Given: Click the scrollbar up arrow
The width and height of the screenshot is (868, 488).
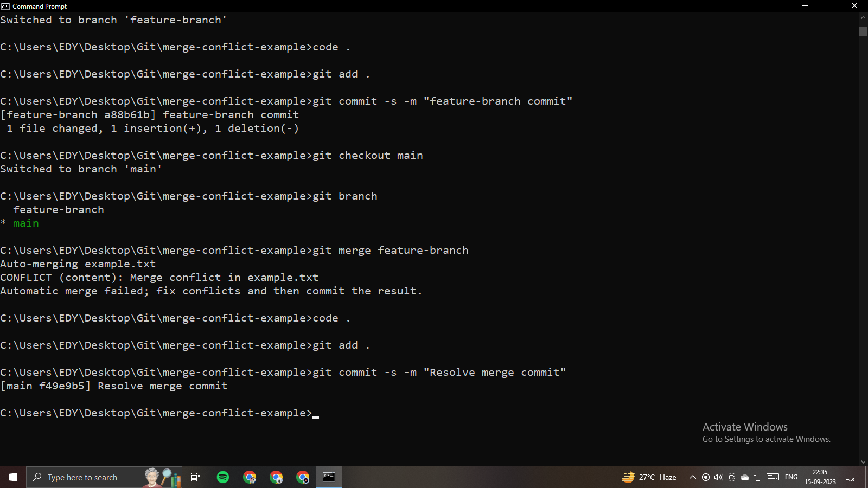Looking at the screenshot, I should [862, 17].
